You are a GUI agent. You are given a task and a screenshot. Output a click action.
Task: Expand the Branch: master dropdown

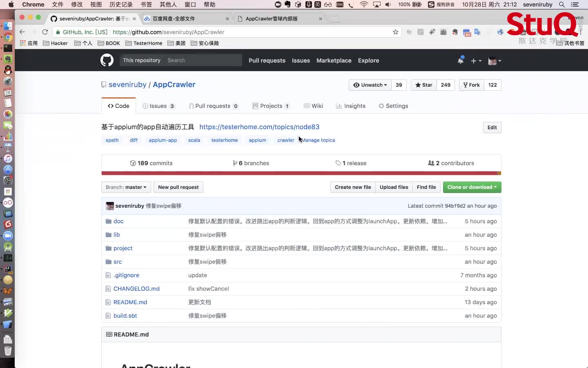126,187
